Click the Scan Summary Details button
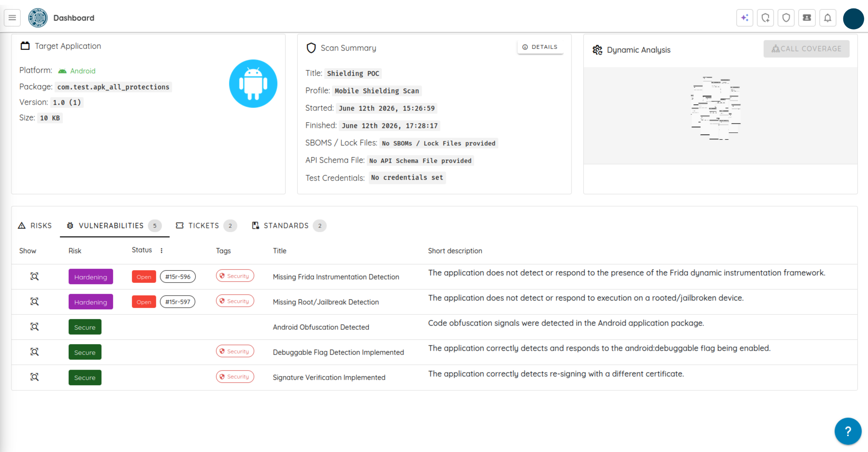 (x=540, y=47)
